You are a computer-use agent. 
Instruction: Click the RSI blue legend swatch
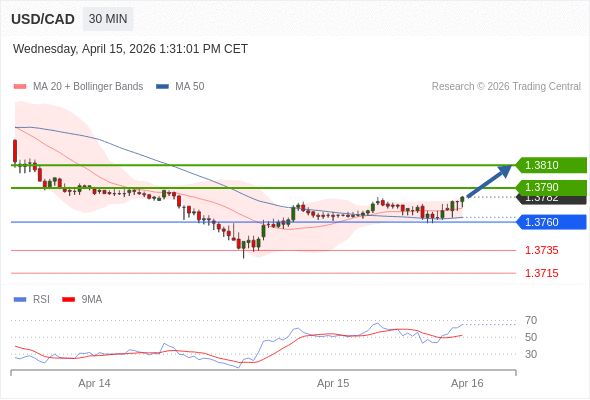pos(20,300)
